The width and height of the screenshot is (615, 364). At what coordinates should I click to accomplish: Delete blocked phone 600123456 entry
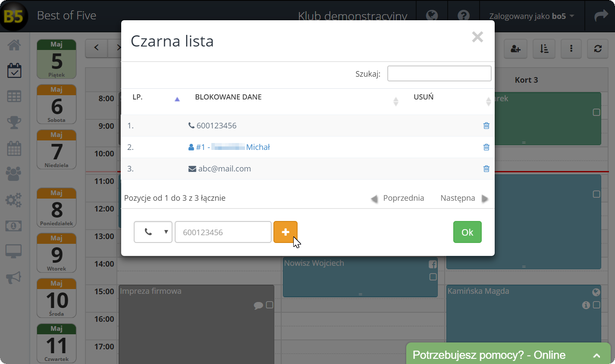[x=486, y=126]
